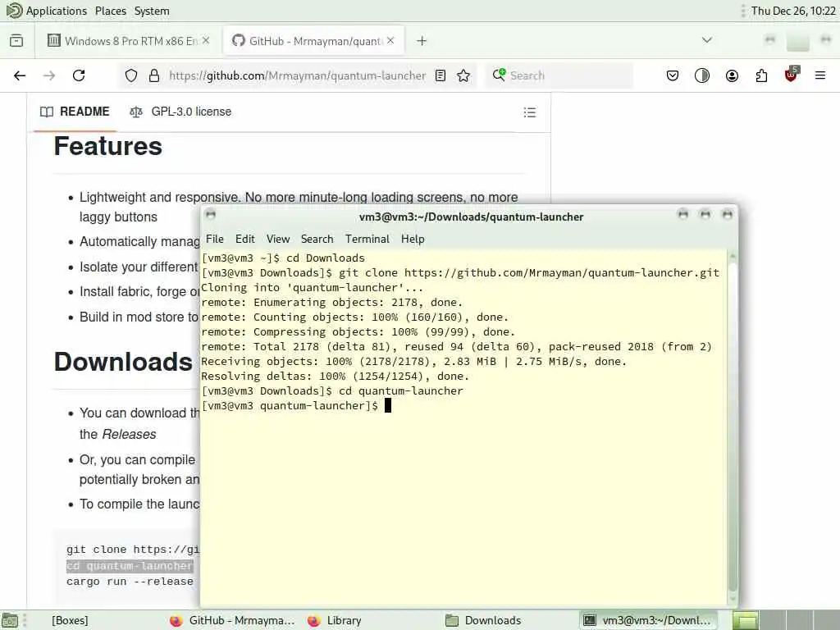Click the padlock site security icon
840x630 pixels.
[x=154, y=75]
